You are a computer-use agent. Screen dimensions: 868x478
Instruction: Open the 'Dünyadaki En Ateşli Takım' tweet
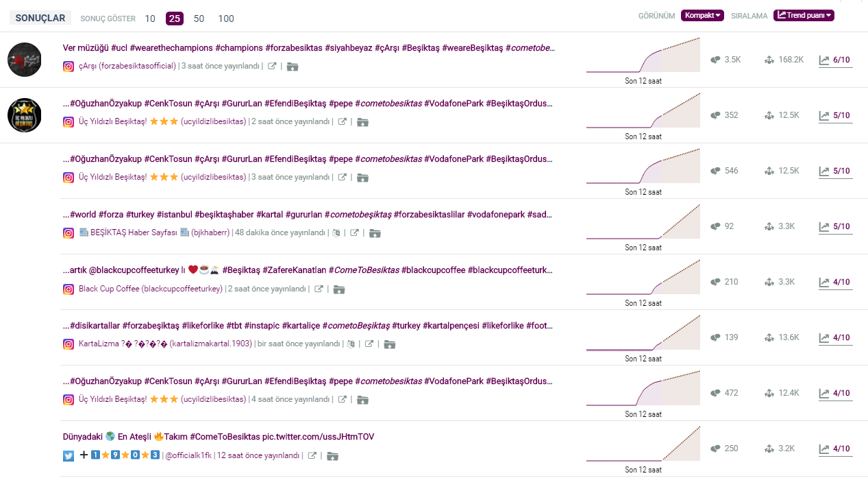[218, 437]
